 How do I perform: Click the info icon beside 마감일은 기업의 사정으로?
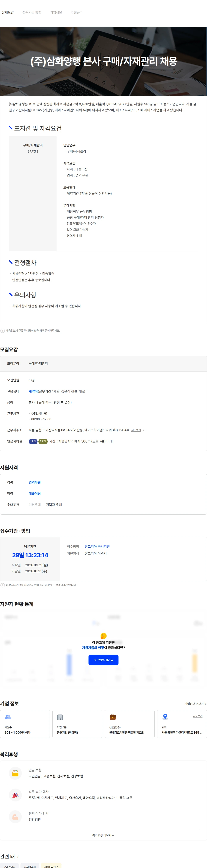click(x=3, y=585)
